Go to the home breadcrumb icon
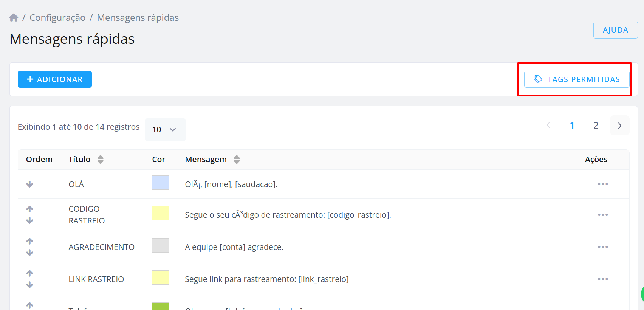Image resolution: width=644 pixels, height=310 pixels. click(14, 18)
